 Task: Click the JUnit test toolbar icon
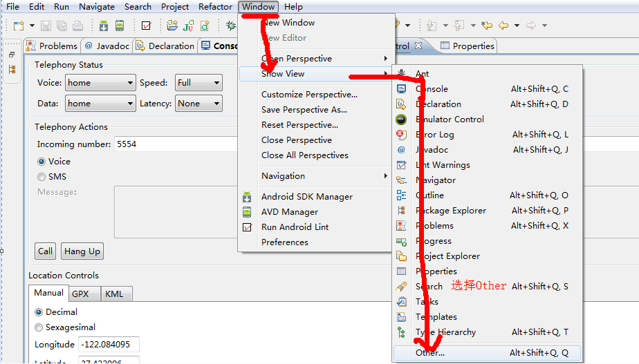188,26
